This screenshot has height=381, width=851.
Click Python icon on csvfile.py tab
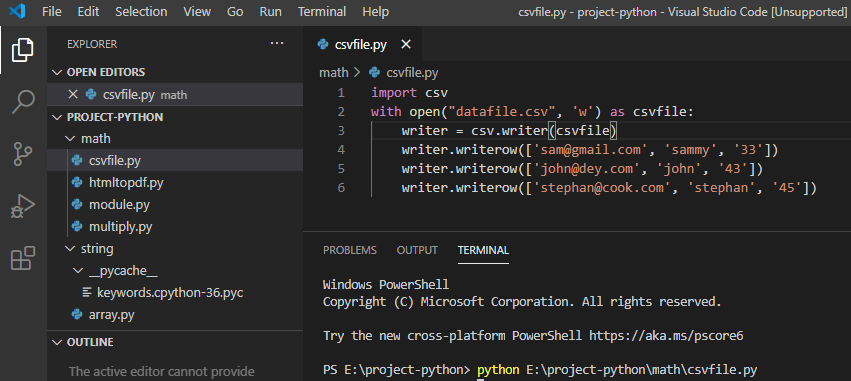[x=324, y=45]
